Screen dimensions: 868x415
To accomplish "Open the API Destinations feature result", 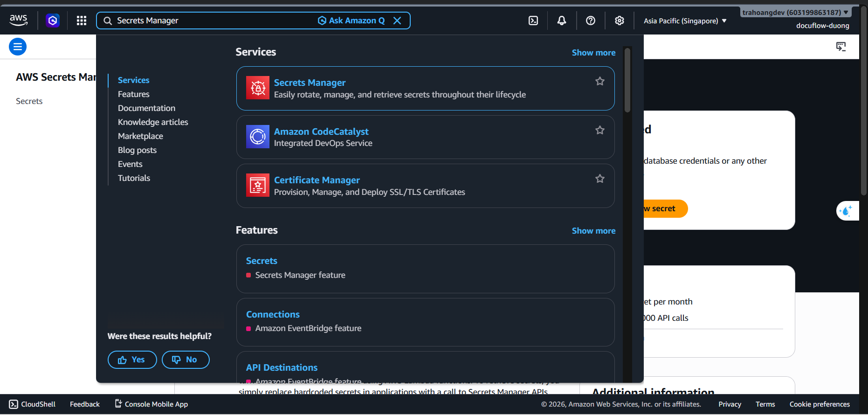I will coord(282,367).
